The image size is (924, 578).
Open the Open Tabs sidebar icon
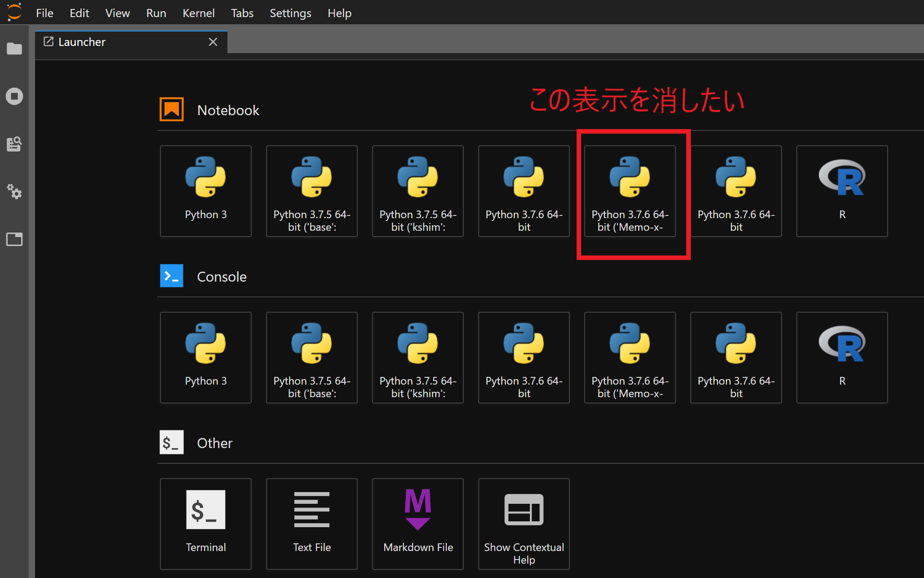click(x=14, y=239)
